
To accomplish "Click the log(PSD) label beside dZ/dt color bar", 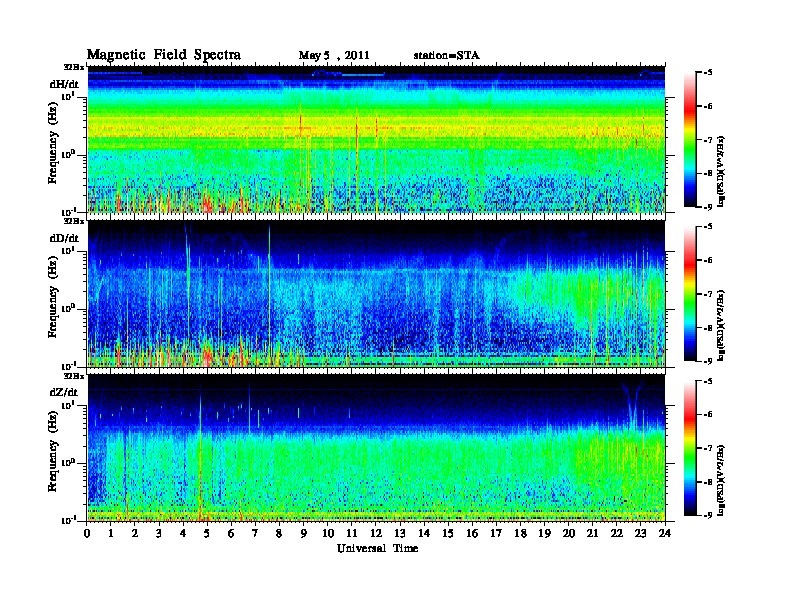I will [722, 479].
